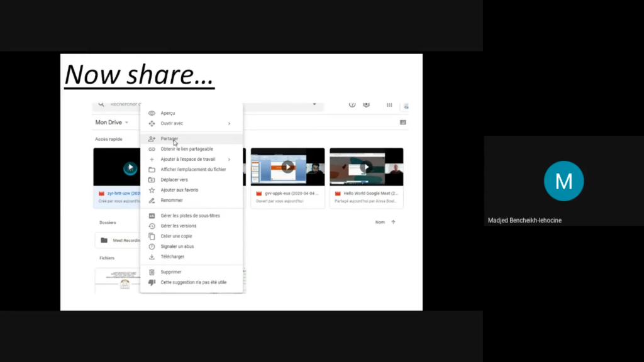644x362 pixels.
Task: Expand the Ouvrir avec submenu arrow
Action: (x=229, y=124)
